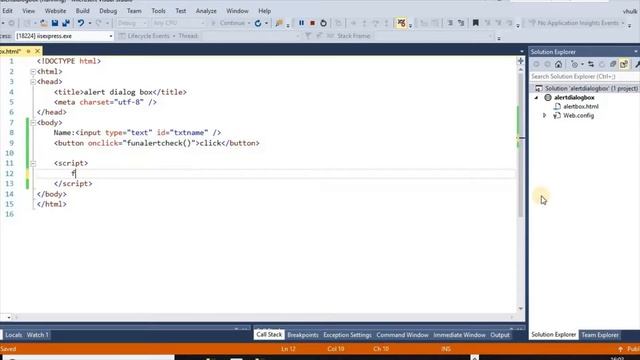Select the Solution 'alertdialogbox' root node
The image size is (640, 360).
coord(587,88)
